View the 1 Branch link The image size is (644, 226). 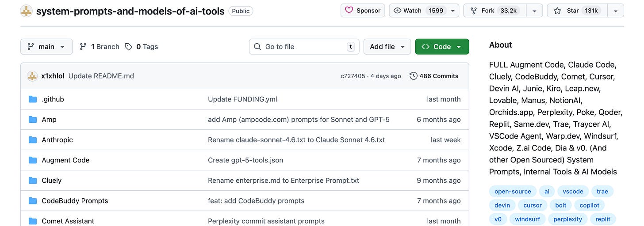tap(100, 46)
